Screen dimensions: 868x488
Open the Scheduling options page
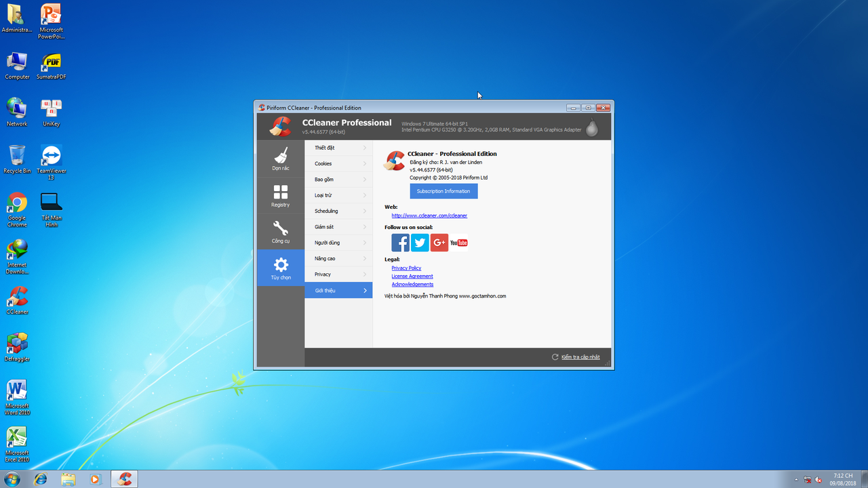coord(338,211)
